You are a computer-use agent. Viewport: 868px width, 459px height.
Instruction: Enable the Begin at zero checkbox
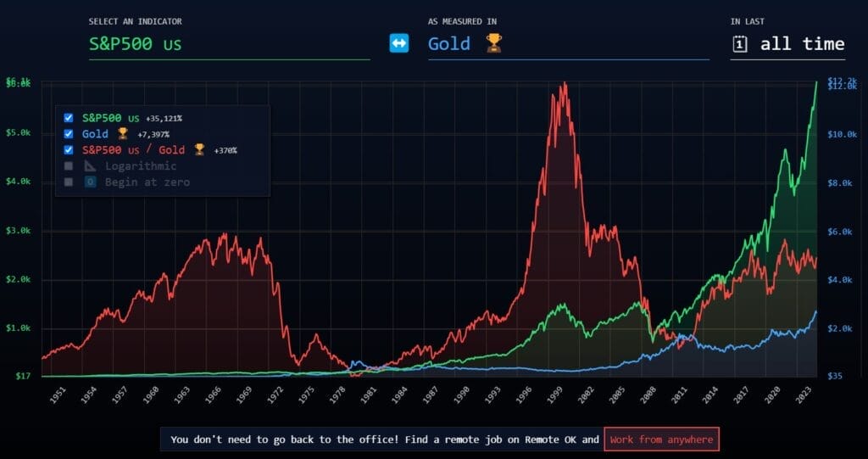pos(69,182)
